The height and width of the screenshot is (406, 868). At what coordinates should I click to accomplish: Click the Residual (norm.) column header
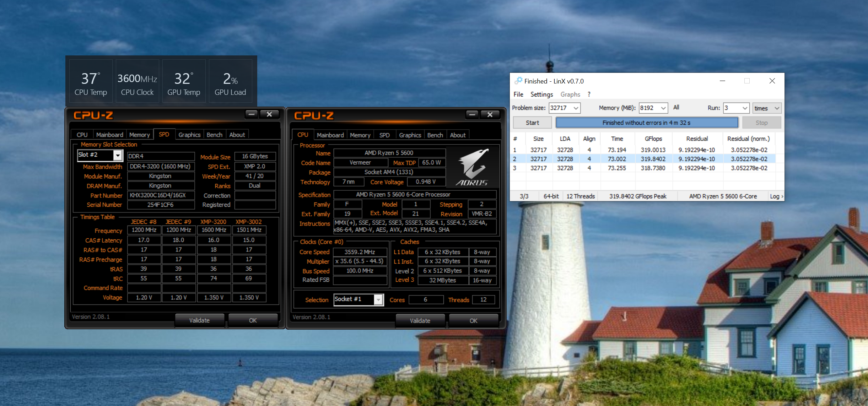[x=749, y=139]
